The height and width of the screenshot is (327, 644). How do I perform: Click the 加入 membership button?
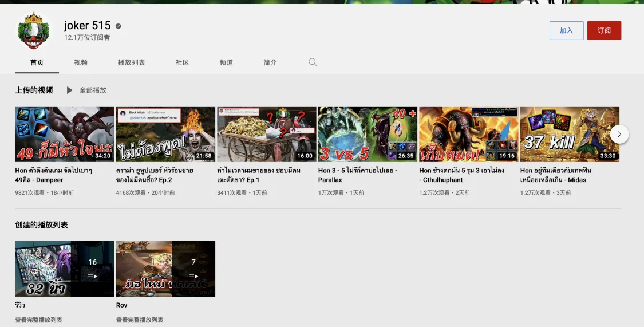pyautogui.click(x=566, y=30)
